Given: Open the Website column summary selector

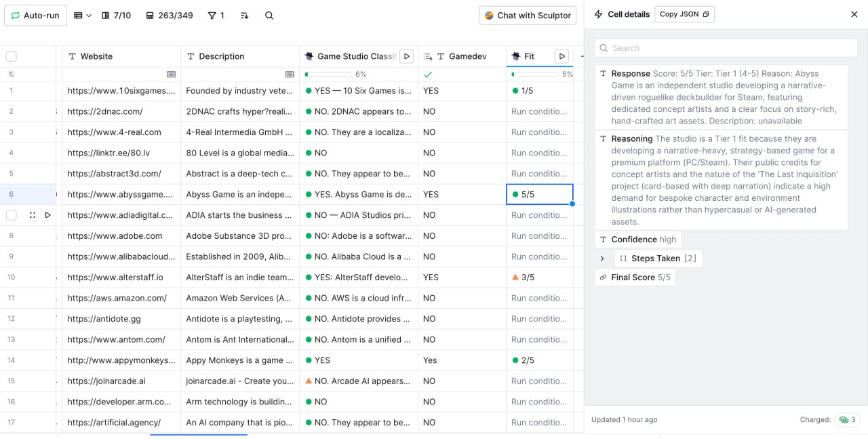Looking at the screenshot, I should tap(171, 74).
